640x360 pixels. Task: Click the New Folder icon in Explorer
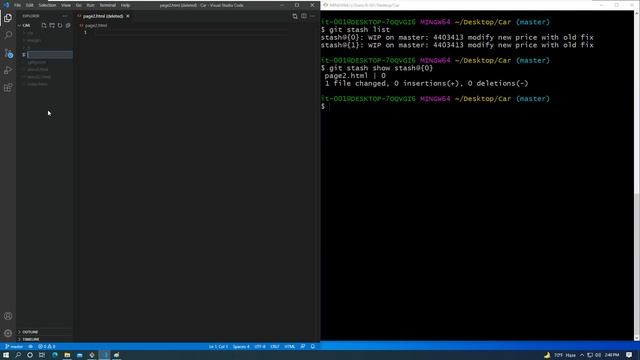52,25
